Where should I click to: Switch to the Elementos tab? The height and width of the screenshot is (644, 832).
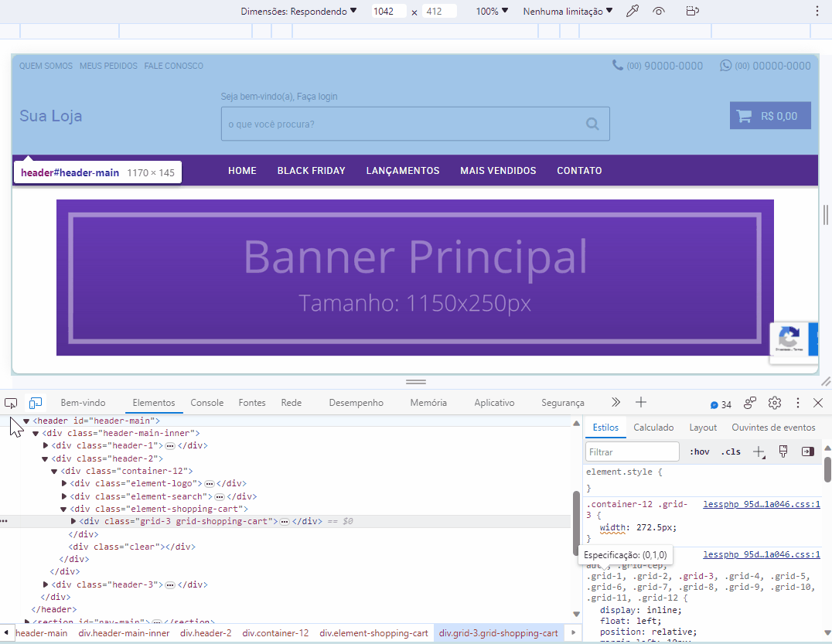tap(153, 403)
